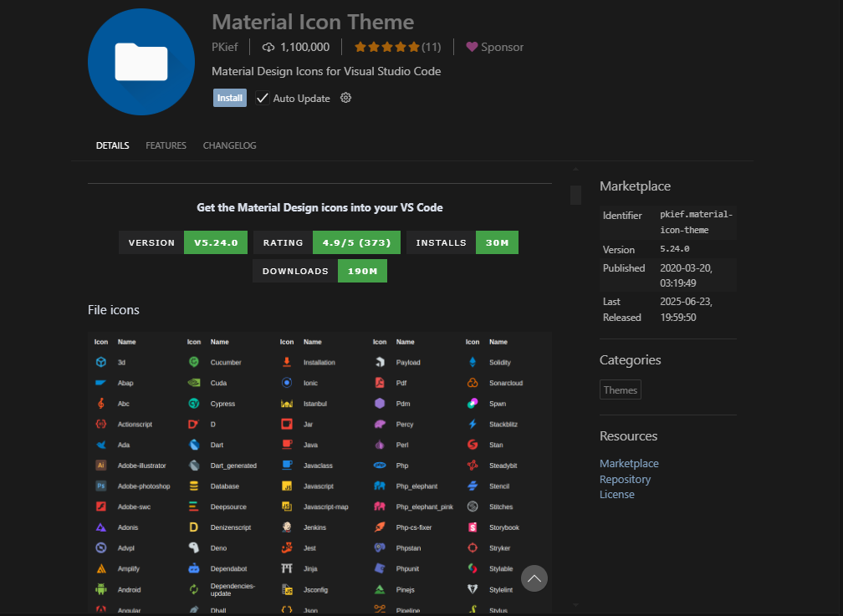
Task: Click the Amplify file icon
Action: pyautogui.click(x=101, y=568)
